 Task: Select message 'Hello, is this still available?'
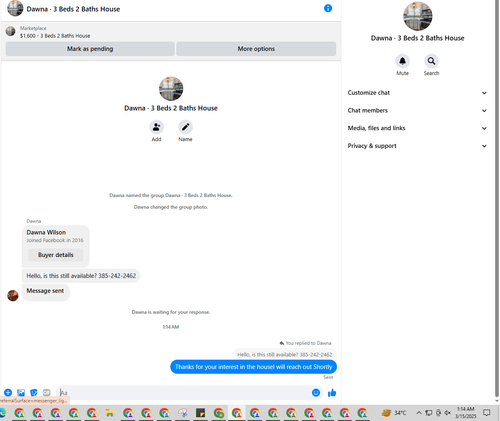click(81, 276)
